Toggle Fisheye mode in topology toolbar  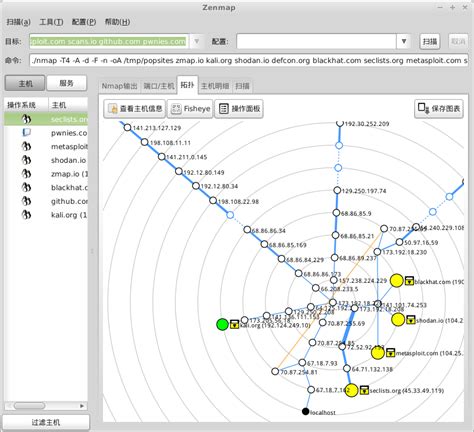click(190, 109)
